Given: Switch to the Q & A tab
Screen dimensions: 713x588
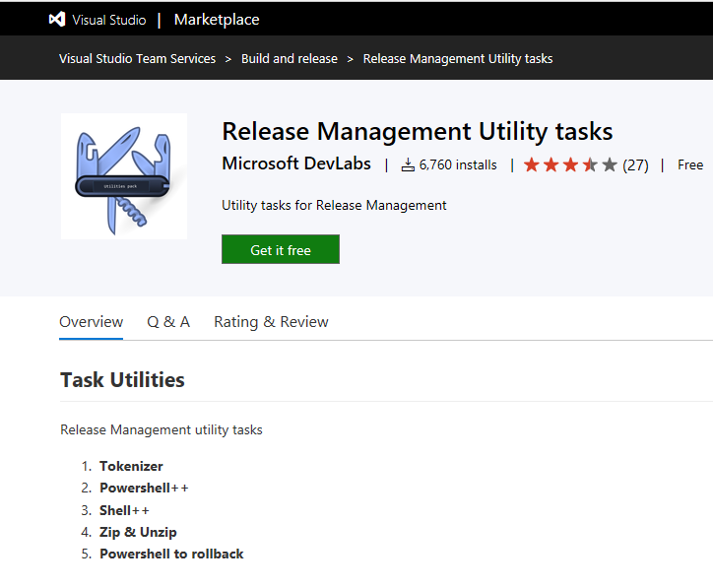Looking at the screenshot, I should 168,322.
